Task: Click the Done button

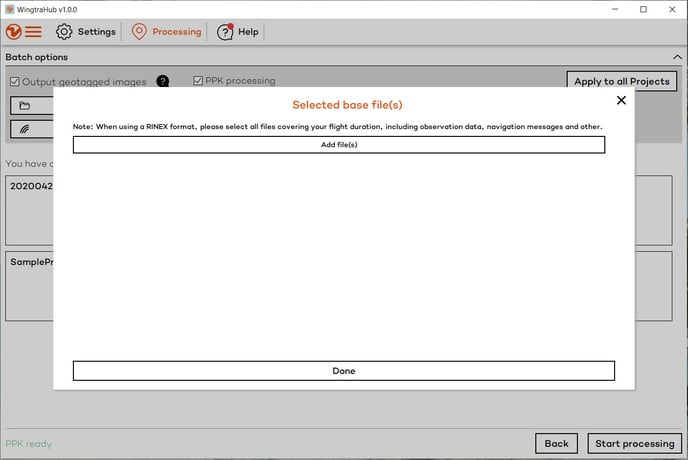Action: [343, 371]
